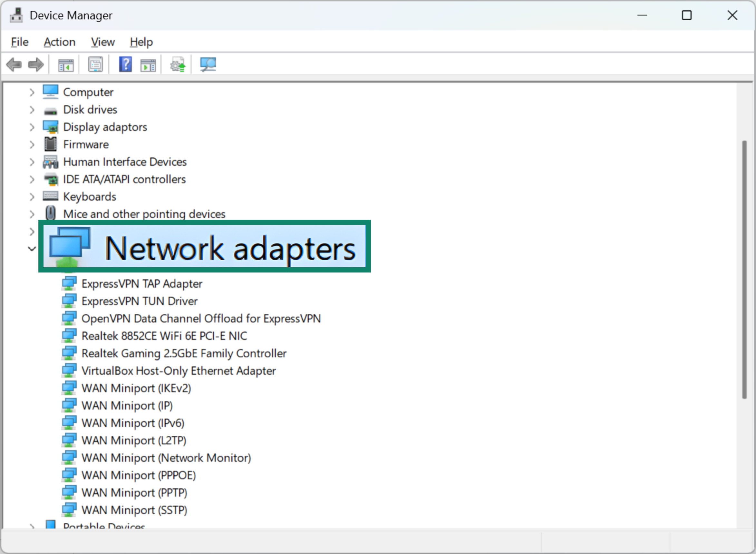Image resolution: width=756 pixels, height=554 pixels.
Task: Click the Help question mark toolbar icon
Action: point(125,64)
